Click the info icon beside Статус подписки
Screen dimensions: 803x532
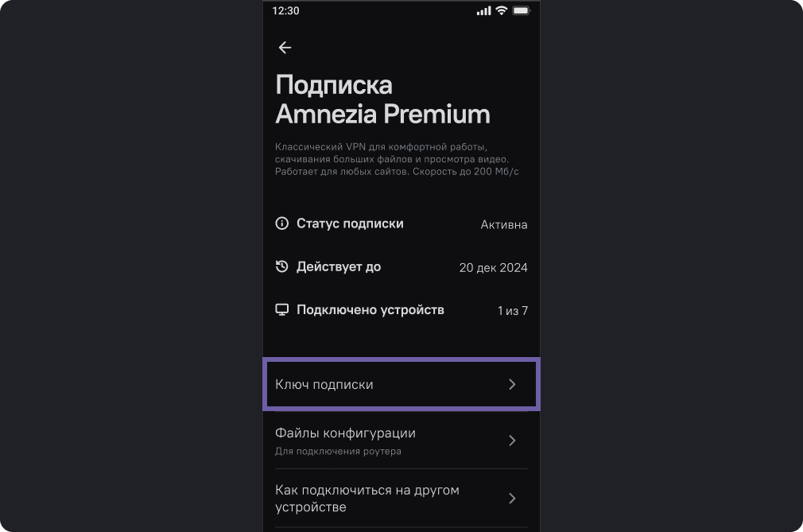click(281, 223)
